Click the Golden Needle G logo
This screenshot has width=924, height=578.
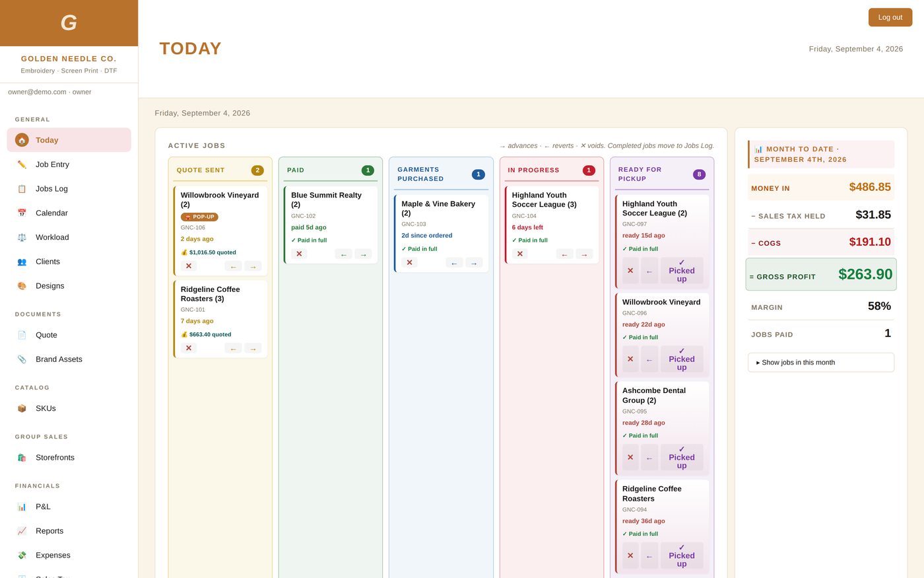69,23
